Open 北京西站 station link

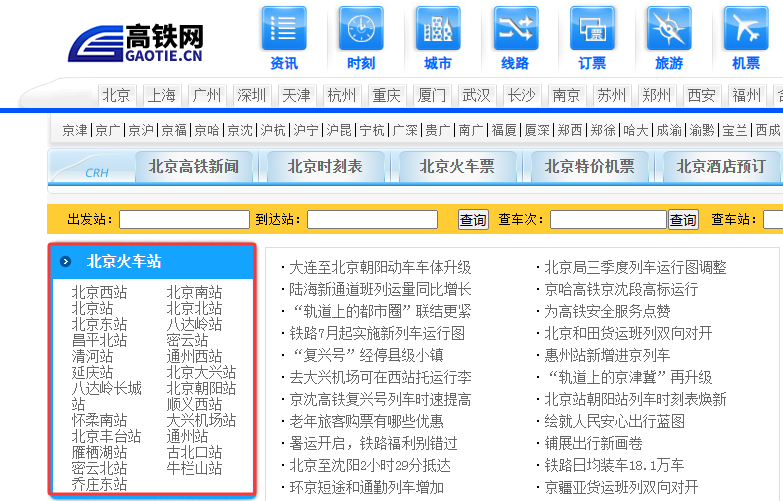99,292
